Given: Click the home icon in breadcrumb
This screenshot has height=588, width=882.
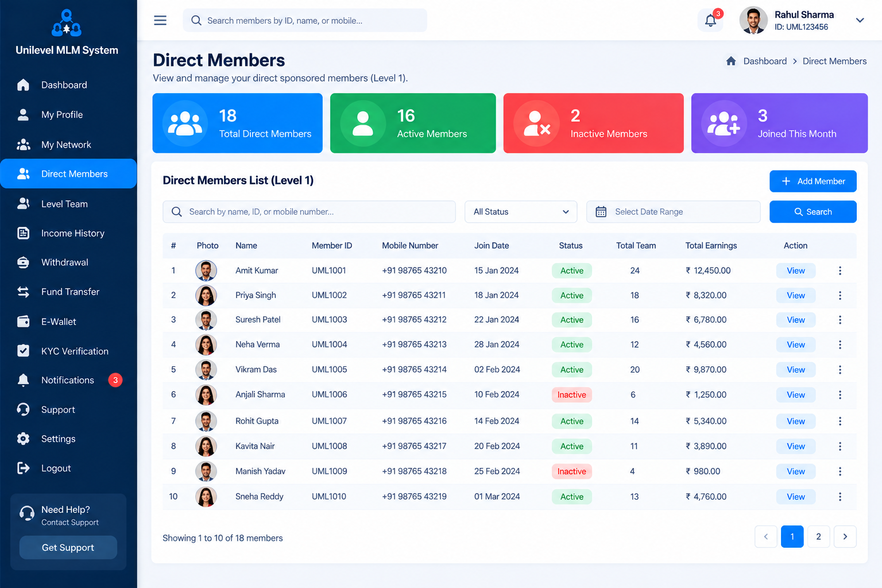Looking at the screenshot, I should [731, 61].
